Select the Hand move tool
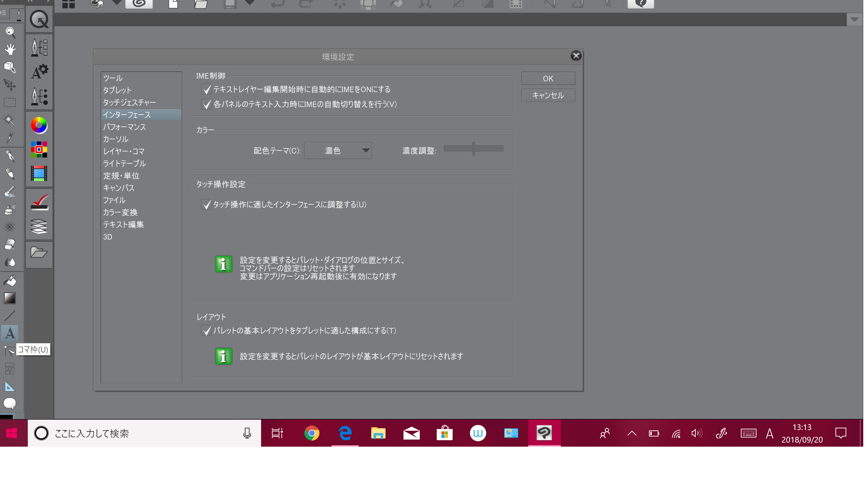 [x=10, y=49]
